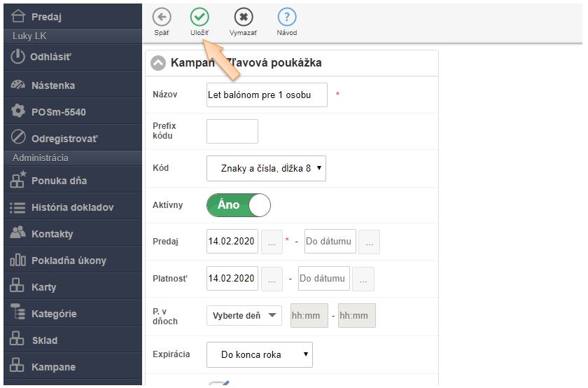This screenshot has width=588, height=388.
Task: Click the Späť back arrow icon
Action: click(x=162, y=18)
